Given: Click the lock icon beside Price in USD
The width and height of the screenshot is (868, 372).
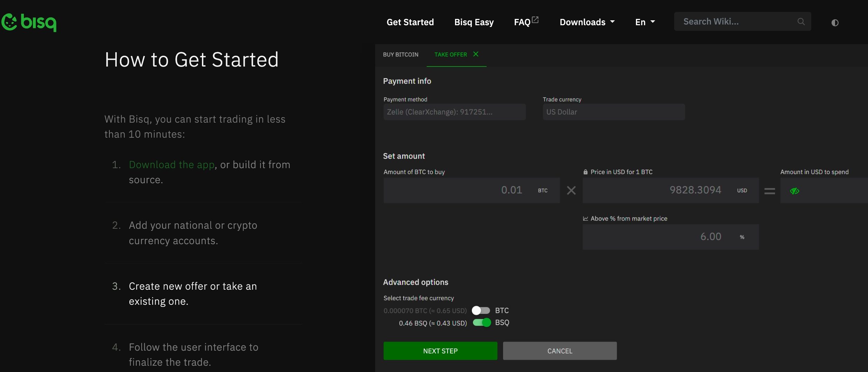Looking at the screenshot, I should coord(585,172).
